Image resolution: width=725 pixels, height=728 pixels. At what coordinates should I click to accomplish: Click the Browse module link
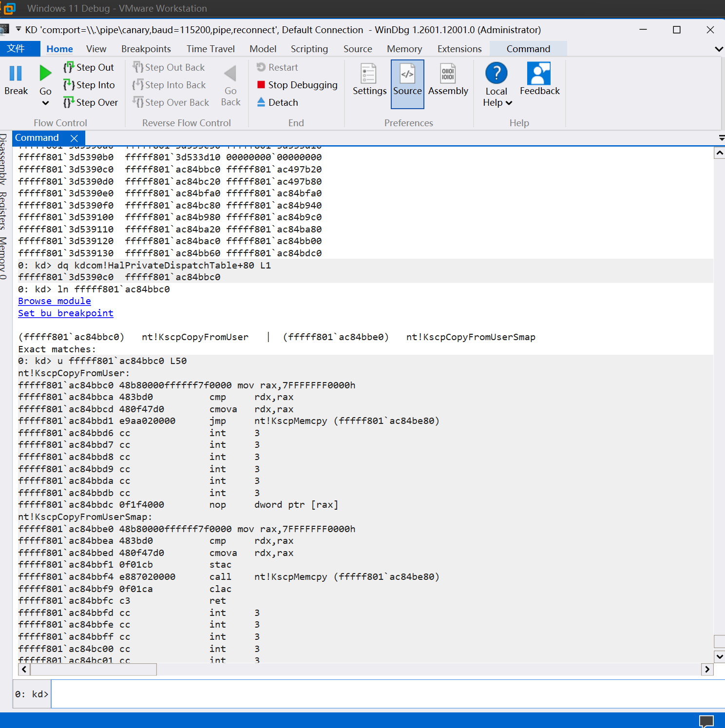pos(55,301)
